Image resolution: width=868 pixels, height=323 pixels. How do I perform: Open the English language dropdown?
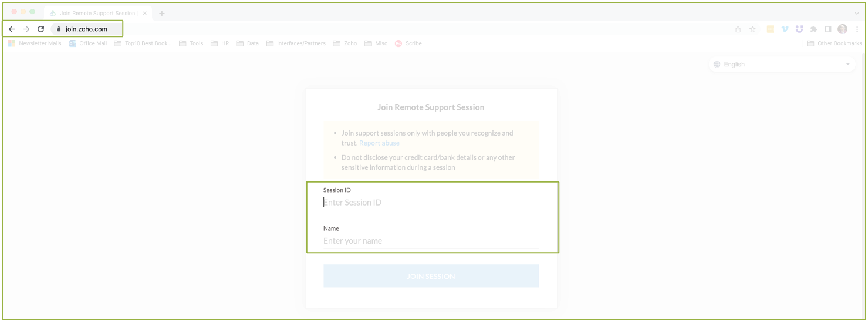point(782,65)
